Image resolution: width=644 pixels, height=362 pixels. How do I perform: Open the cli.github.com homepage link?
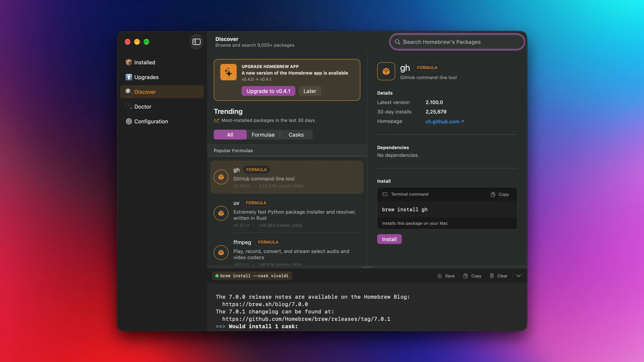(x=444, y=121)
